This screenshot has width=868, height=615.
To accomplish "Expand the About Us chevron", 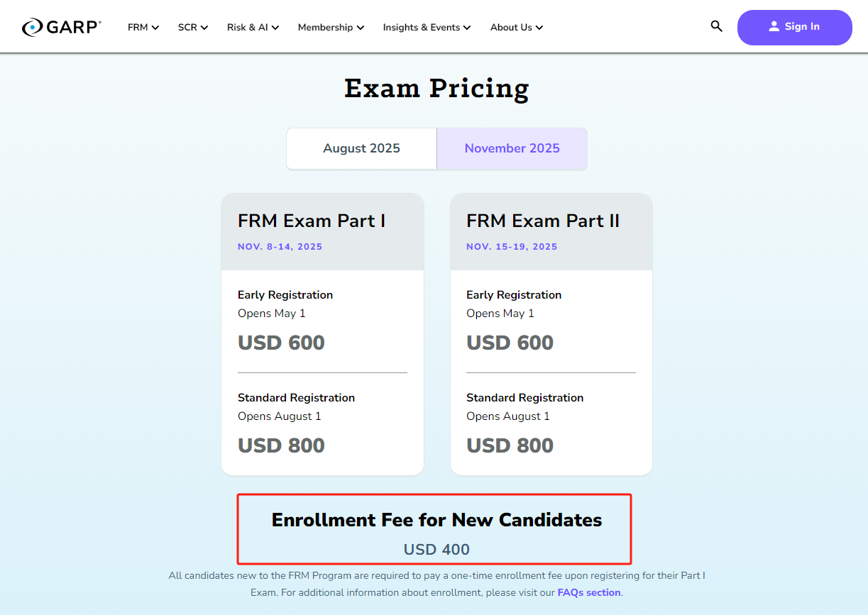I will (539, 28).
